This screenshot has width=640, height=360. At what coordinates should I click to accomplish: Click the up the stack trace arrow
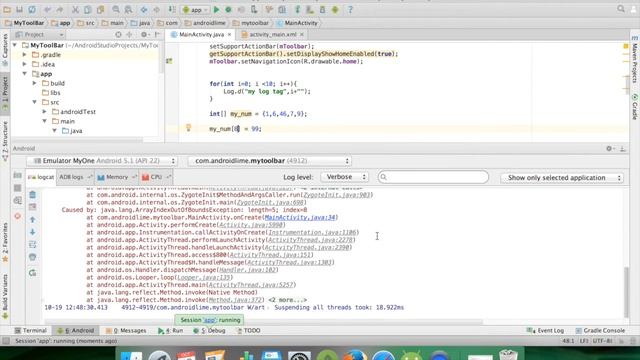pyautogui.click(x=33, y=220)
